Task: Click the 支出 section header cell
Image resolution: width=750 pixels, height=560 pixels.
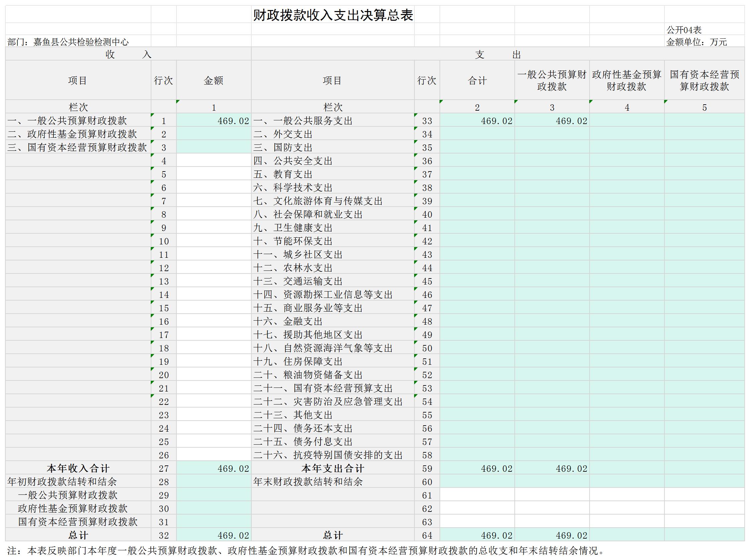Action: coord(498,54)
